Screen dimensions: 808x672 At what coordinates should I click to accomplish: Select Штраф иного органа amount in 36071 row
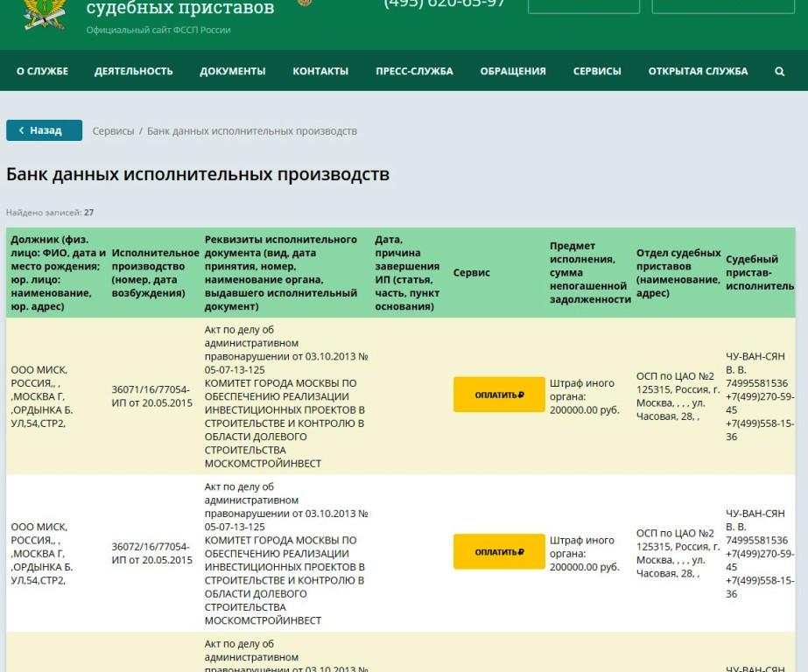point(585,396)
